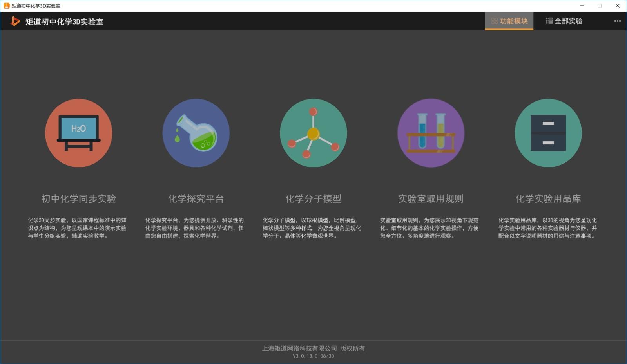Select the 化学实验用品库 title
This screenshot has width=627, height=364.
point(548,199)
